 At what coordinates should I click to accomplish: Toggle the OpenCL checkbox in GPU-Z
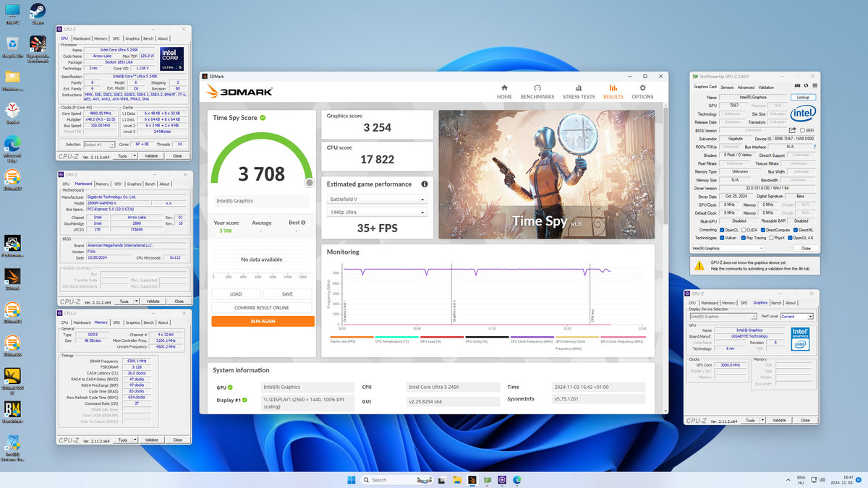pyautogui.click(x=721, y=230)
